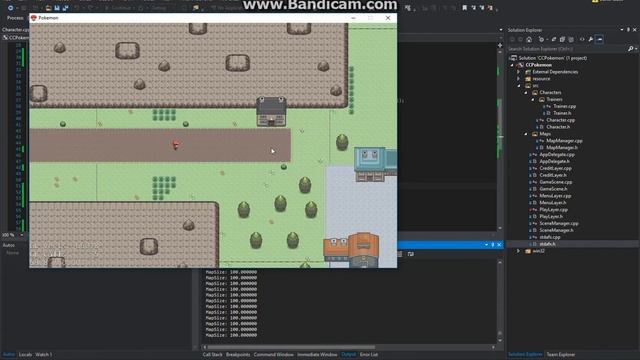Switch to the Immediate Window tab
The width and height of the screenshot is (640, 360).
[x=317, y=355]
